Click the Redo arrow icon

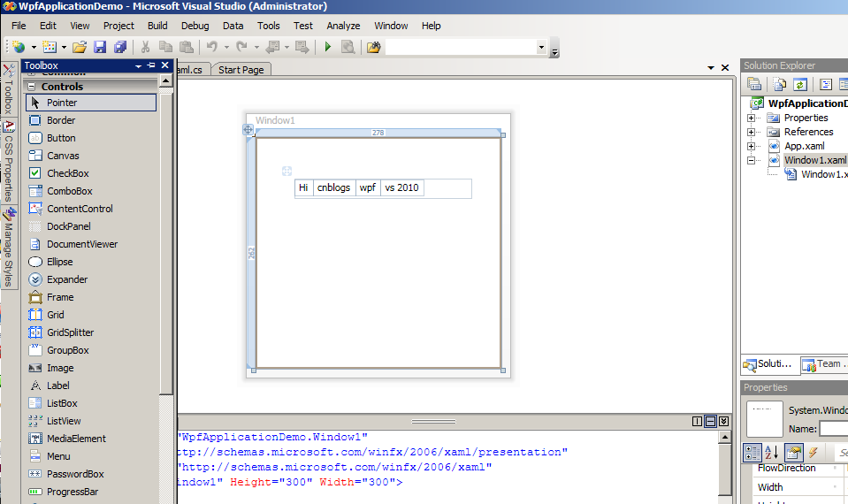coord(241,47)
